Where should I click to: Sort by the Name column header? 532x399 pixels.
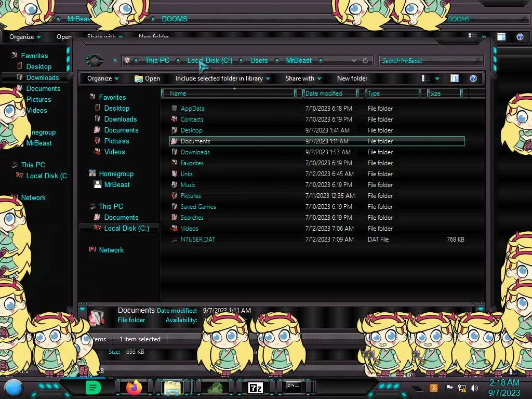(229, 94)
